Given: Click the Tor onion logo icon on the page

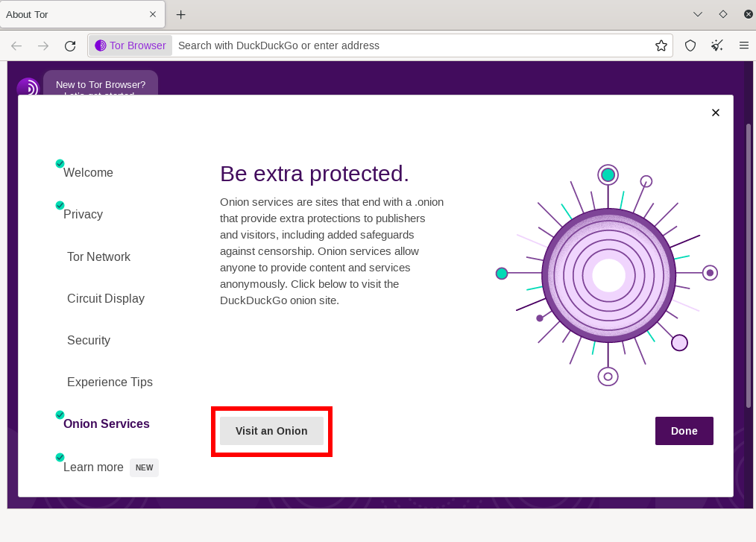Looking at the screenshot, I should tap(28, 87).
